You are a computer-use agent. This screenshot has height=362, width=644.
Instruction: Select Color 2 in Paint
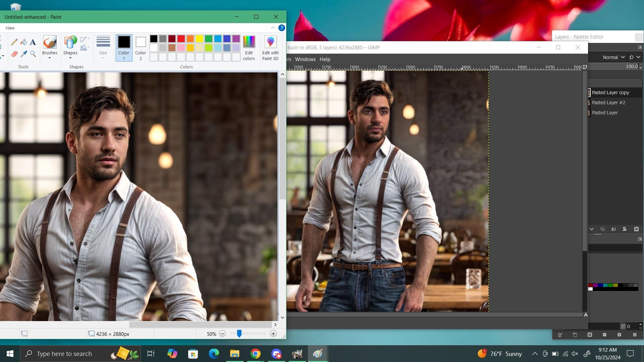pos(141,48)
